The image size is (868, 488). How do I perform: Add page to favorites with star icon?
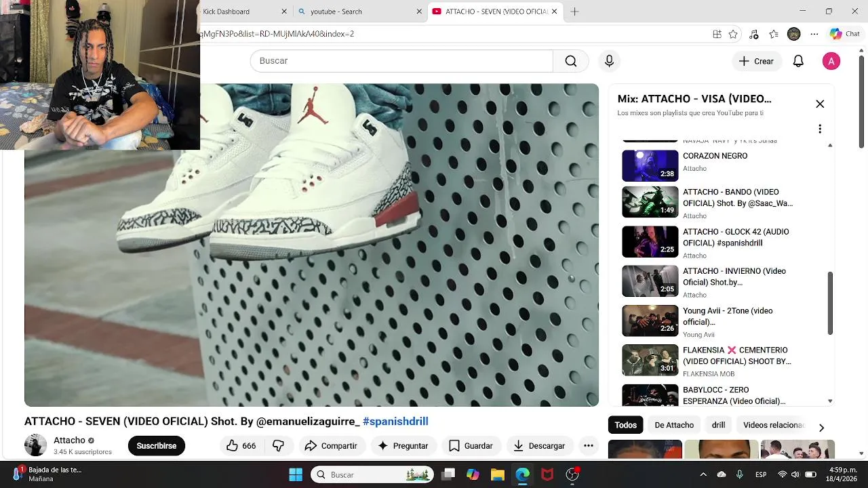733,34
